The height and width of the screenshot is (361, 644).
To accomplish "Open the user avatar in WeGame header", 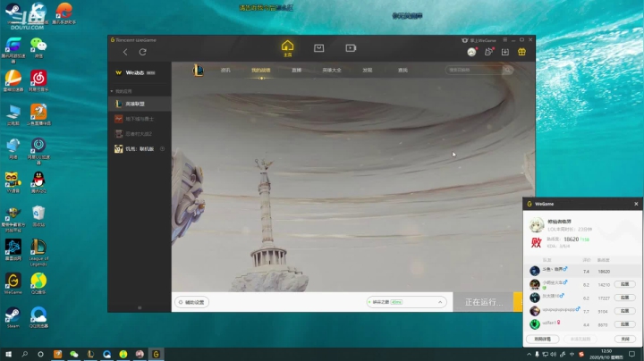I will coord(471,52).
